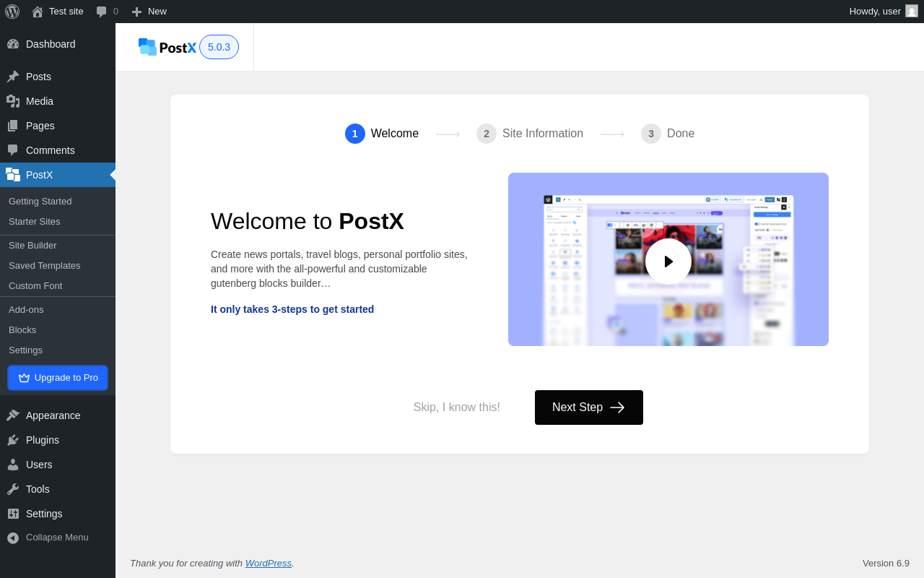This screenshot has width=924, height=578.
Task: Play the PostX intro video
Action: point(668,262)
